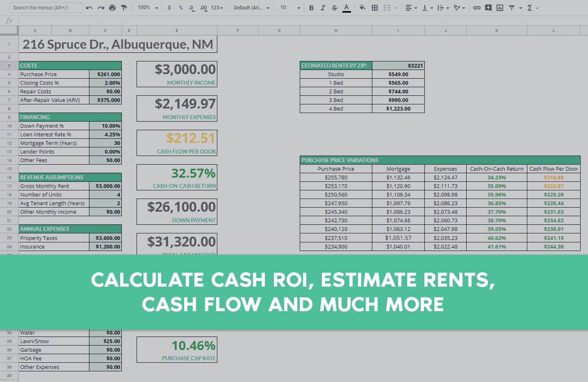The image size is (588, 382).
Task: Open the cell Borders tool
Action: tap(375, 8)
